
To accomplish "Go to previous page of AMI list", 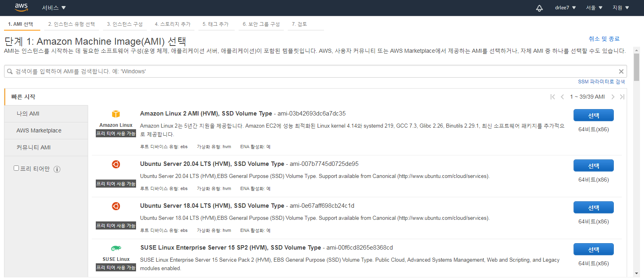I will [562, 97].
